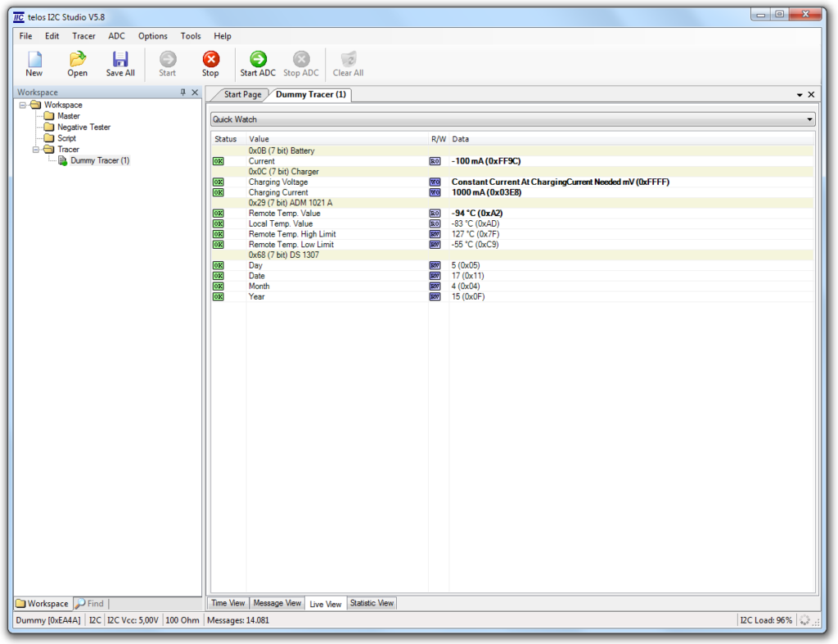Collapse the Tracer folder in the workspace tree
Viewport: 838px width, 644px height.
coord(34,149)
